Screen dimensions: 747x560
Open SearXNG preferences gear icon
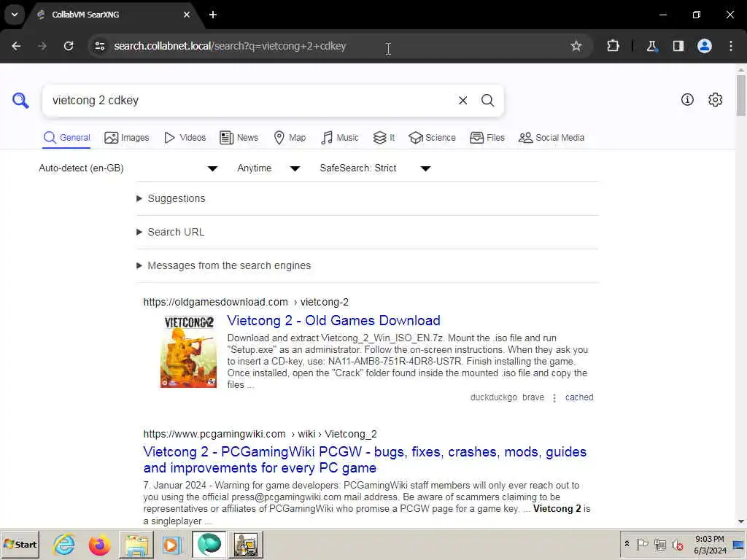[x=715, y=99]
